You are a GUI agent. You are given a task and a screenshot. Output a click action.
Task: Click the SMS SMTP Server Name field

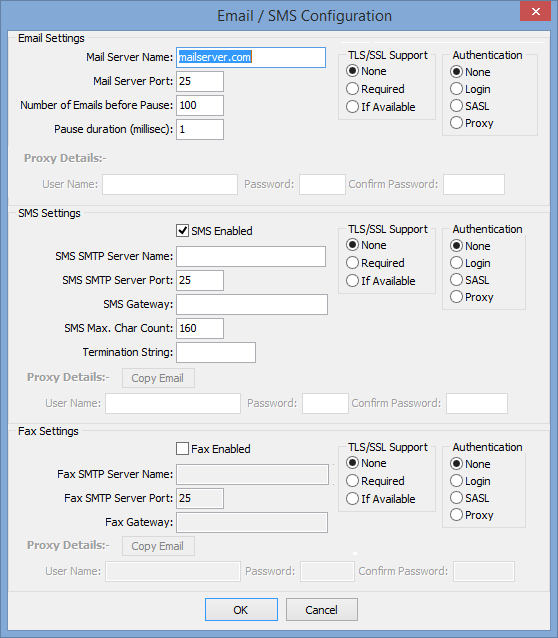251,256
